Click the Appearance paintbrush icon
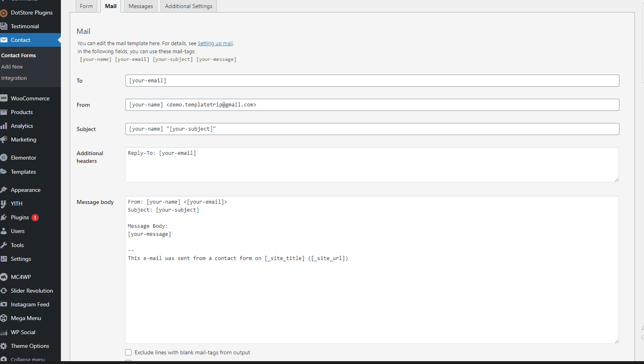This screenshot has width=644, height=364. [4, 189]
